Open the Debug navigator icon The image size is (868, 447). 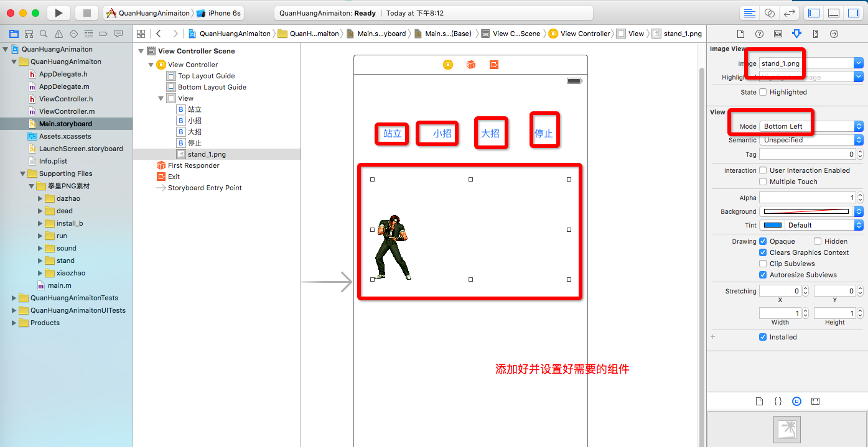[88, 34]
